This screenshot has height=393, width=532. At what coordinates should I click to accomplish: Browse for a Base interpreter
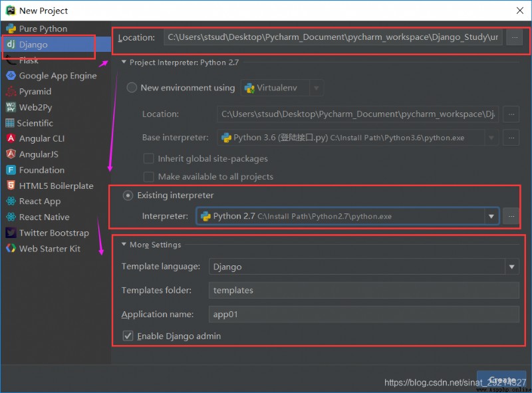pos(511,138)
